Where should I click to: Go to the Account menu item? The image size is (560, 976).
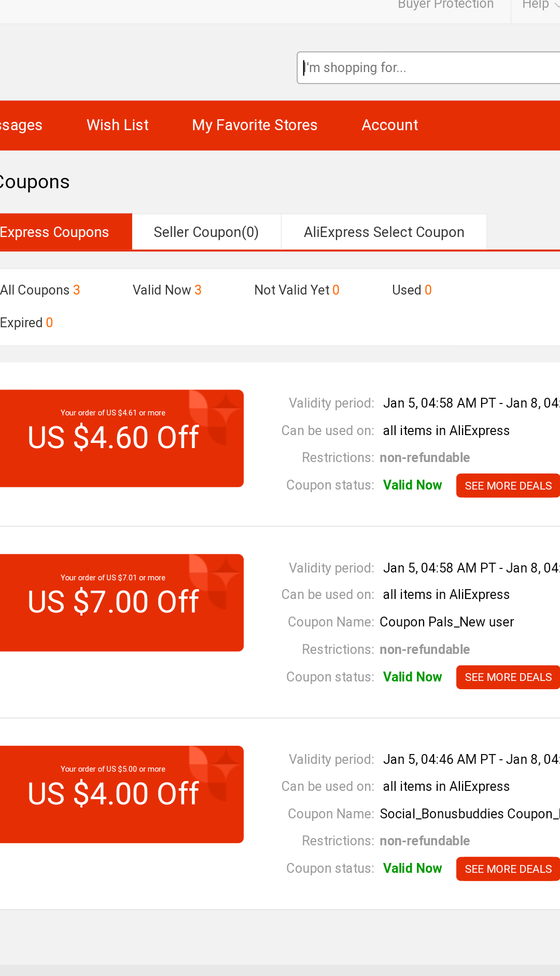(390, 125)
